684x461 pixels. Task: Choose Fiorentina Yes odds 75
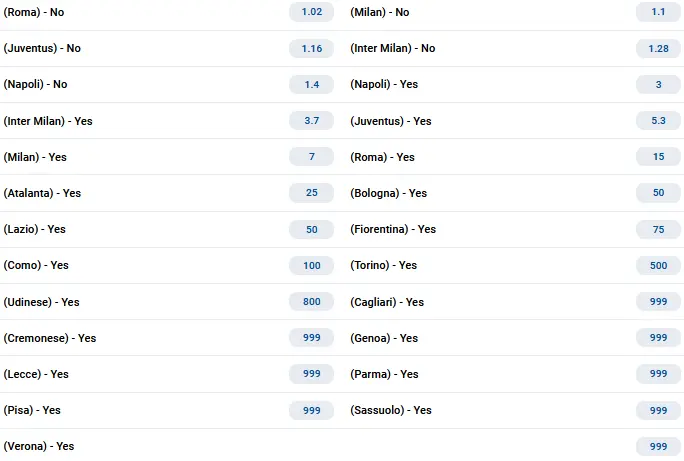pyautogui.click(x=658, y=229)
